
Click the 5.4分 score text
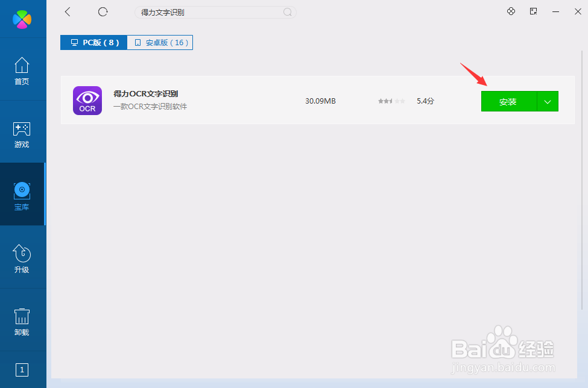[425, 101]
